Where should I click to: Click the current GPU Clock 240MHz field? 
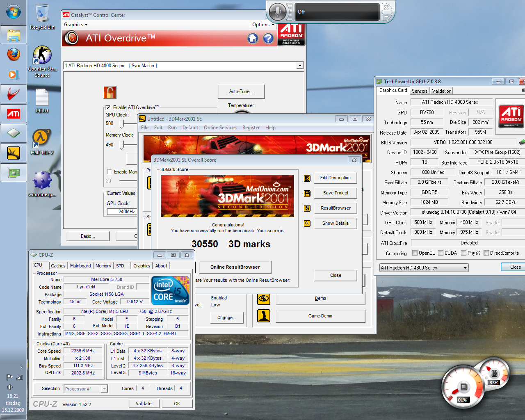(x=122, y=212)
